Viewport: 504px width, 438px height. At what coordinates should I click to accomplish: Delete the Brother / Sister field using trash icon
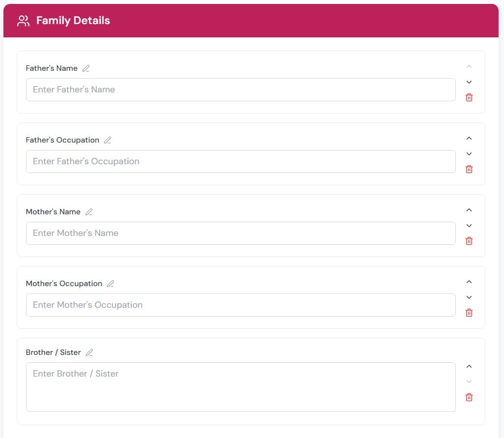pos(469,397)
